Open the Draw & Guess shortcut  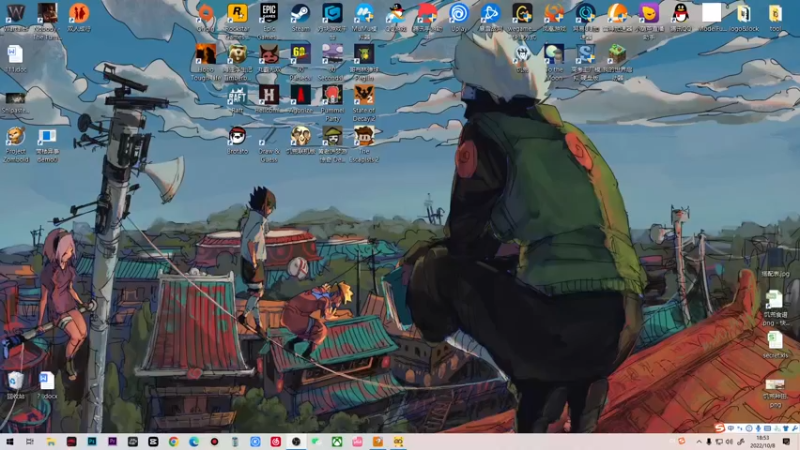click(x=269, y=136)
